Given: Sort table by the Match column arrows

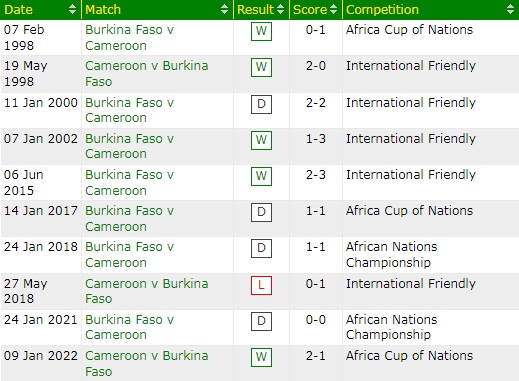Looking at the screenshot, I should pyautogui.click(x=225, y=9).
